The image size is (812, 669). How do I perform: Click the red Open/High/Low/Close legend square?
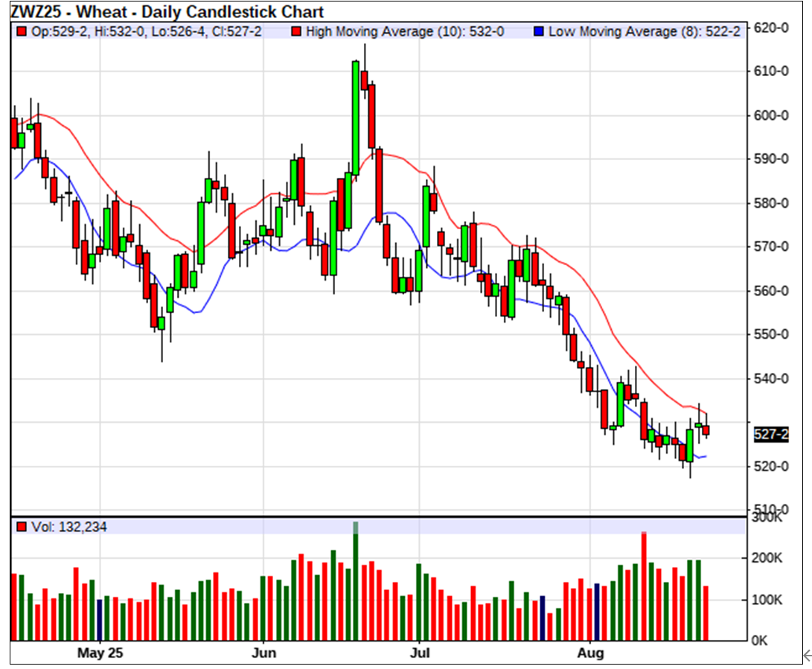click(22, 32)
